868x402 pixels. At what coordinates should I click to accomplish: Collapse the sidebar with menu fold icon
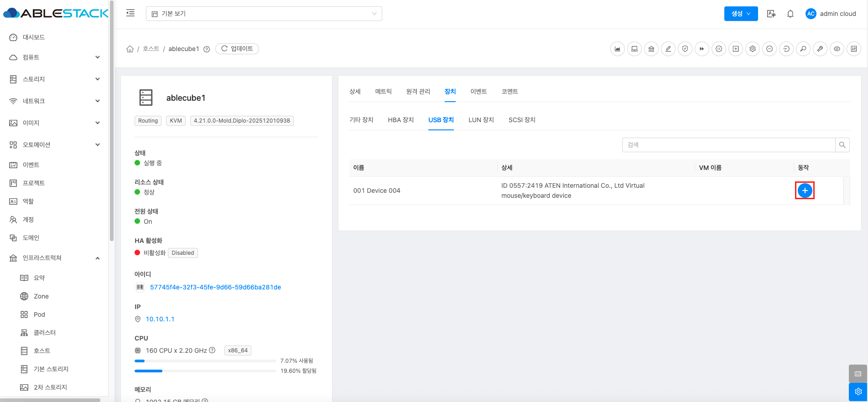click(x=130, y=13)
